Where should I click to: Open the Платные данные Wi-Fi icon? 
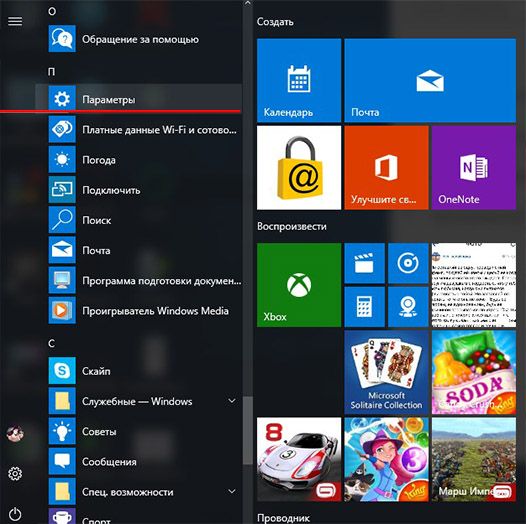(62, 129)
